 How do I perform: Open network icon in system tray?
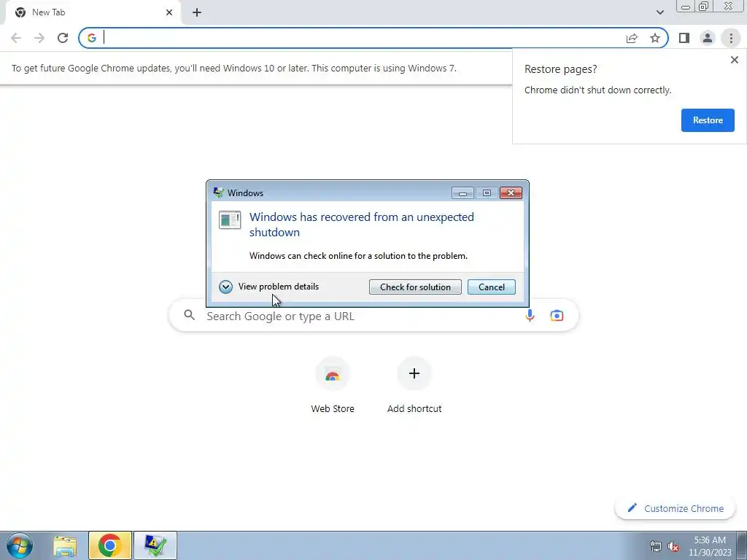656,546
